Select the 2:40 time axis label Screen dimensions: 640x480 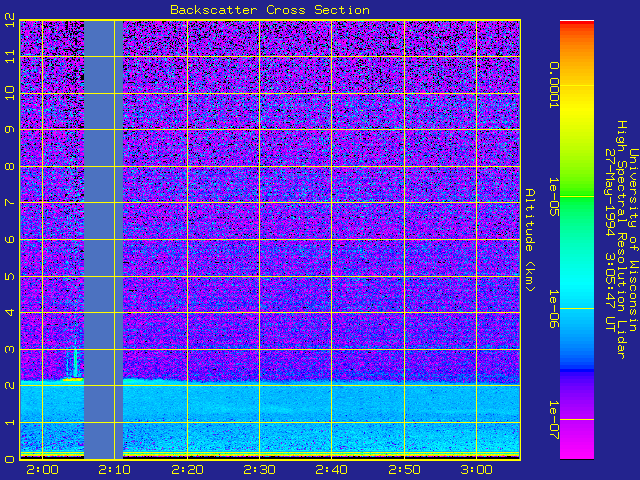coord(332,470)
